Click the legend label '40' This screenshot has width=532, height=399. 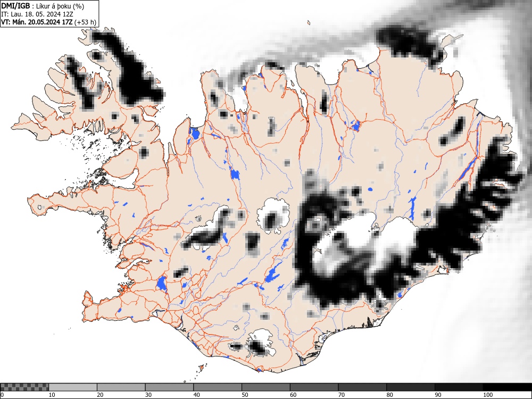click(x=196, y=395)
